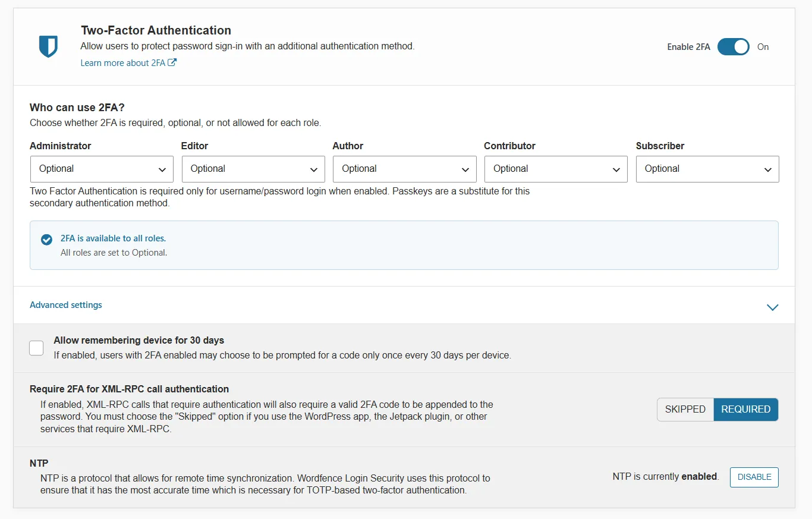Viewport: 812px width, 519px height.
Task: Click the Editor role label
Action: pos(194,146)
